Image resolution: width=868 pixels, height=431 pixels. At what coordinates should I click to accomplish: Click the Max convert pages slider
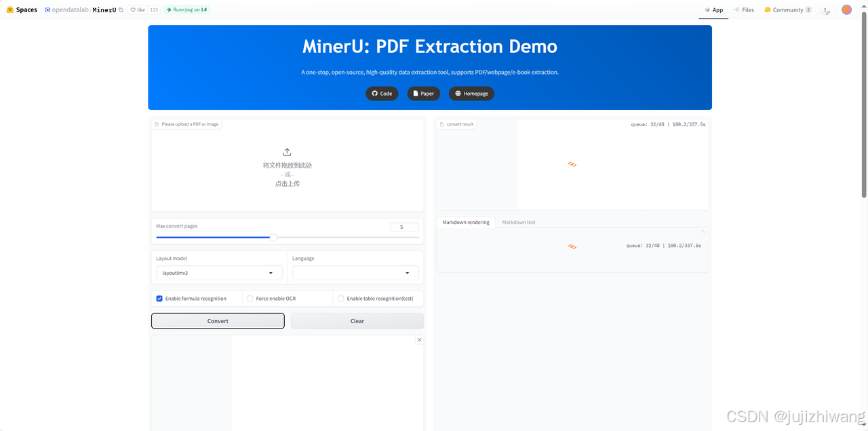pyautogui.click(x=288, y=238)
